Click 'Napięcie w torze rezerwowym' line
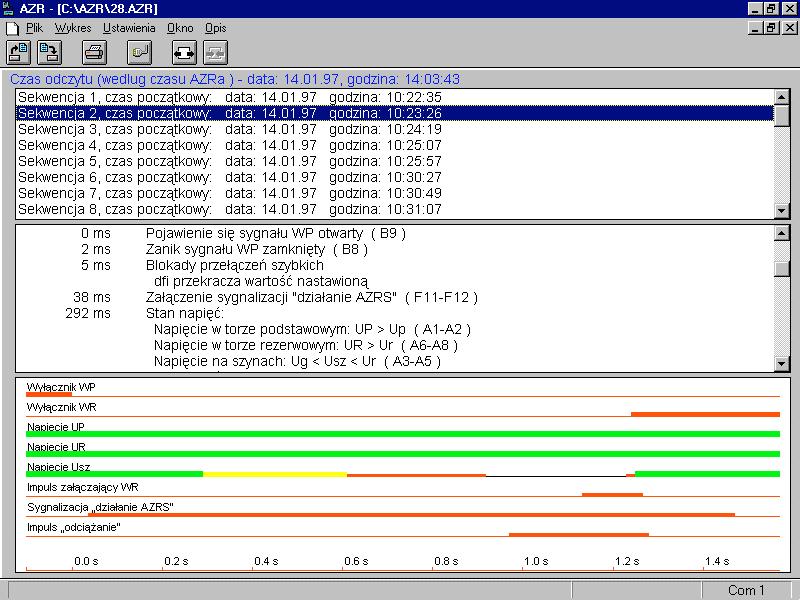Image resolution: width=800 pixels, height=600 pixels. tap(306, 345)
